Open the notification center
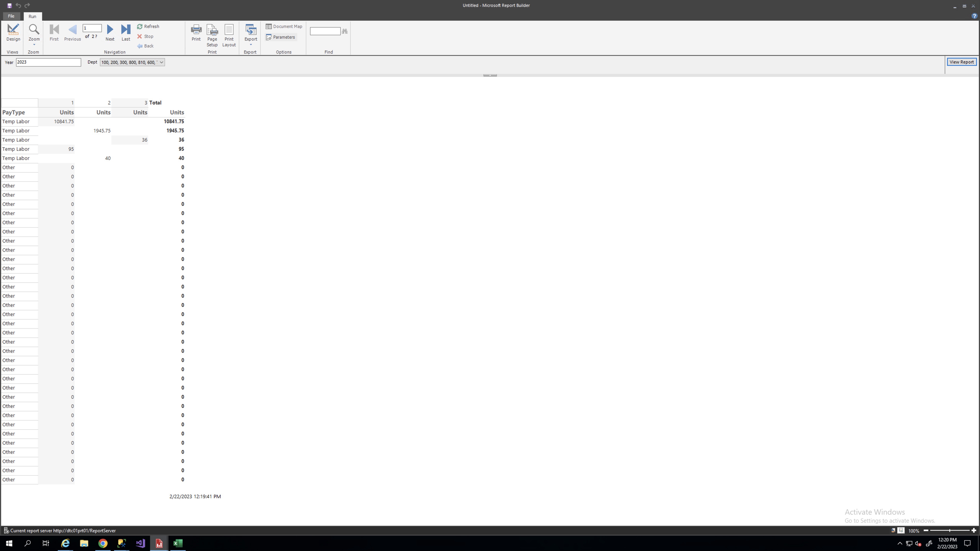The height and width of the screenshot is (551, 980). click(x=967, y=543)
